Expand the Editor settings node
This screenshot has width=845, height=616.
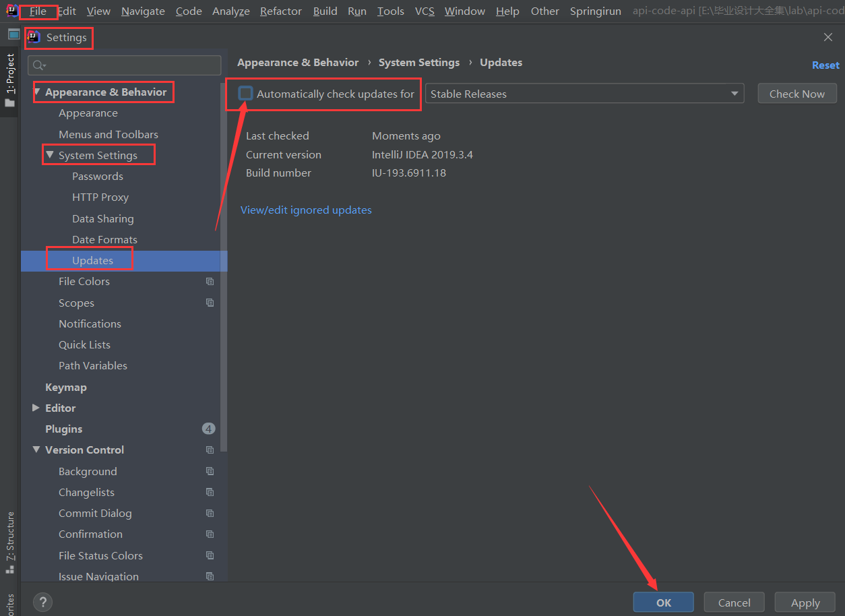(36, 408)
